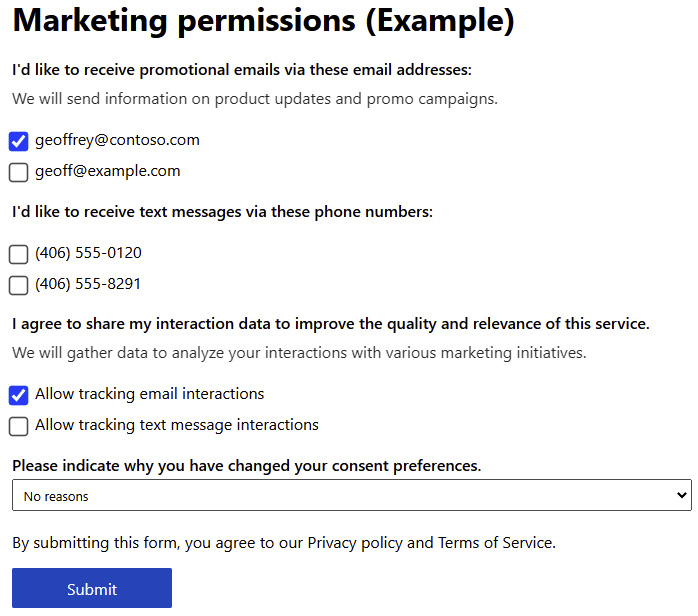
Task: Tick the geoff@example.com checkbox
Action: click(x=18, y=172)
